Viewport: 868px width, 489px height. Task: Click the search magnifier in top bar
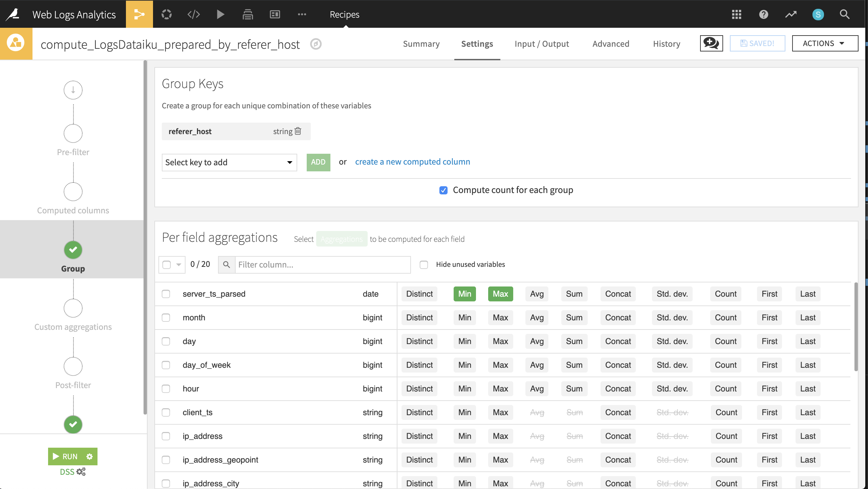(x=845, y=14)
